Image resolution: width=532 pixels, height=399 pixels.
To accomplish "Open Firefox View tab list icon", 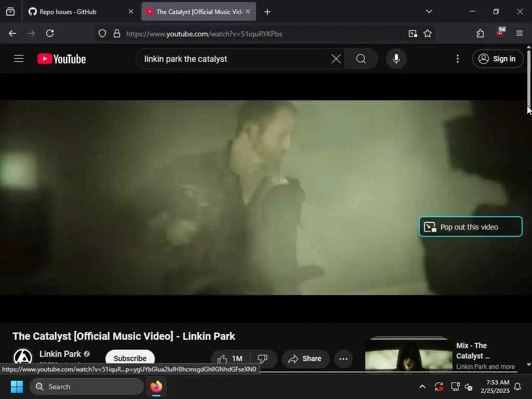I will [x=10, y=12].
